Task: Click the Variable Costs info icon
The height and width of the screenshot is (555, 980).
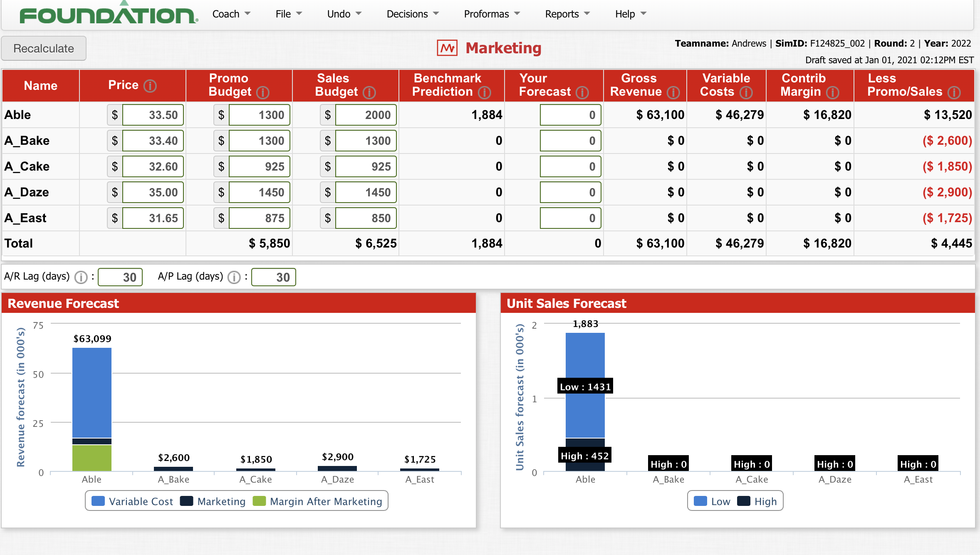Action: tap(746, 92)
